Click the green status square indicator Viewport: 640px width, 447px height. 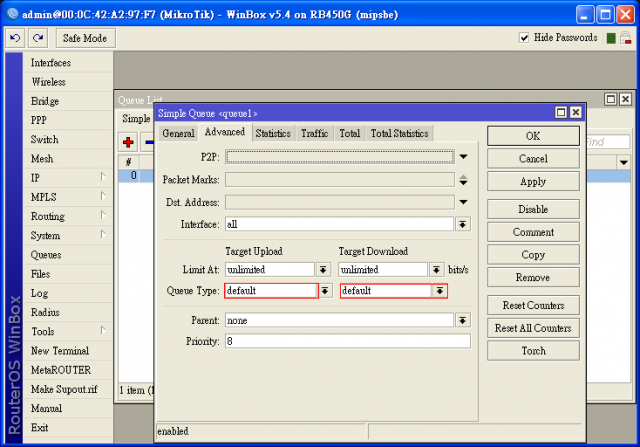611,38
